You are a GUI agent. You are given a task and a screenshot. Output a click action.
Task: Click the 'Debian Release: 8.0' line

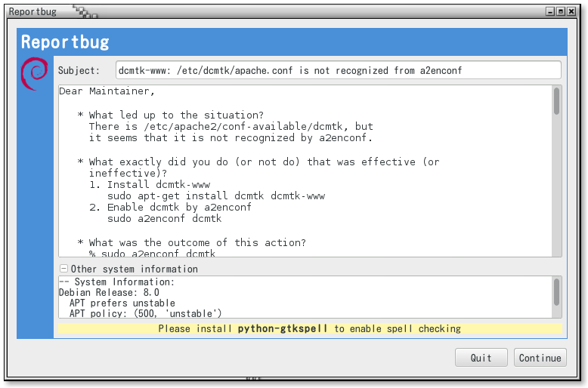pos(109,292)
